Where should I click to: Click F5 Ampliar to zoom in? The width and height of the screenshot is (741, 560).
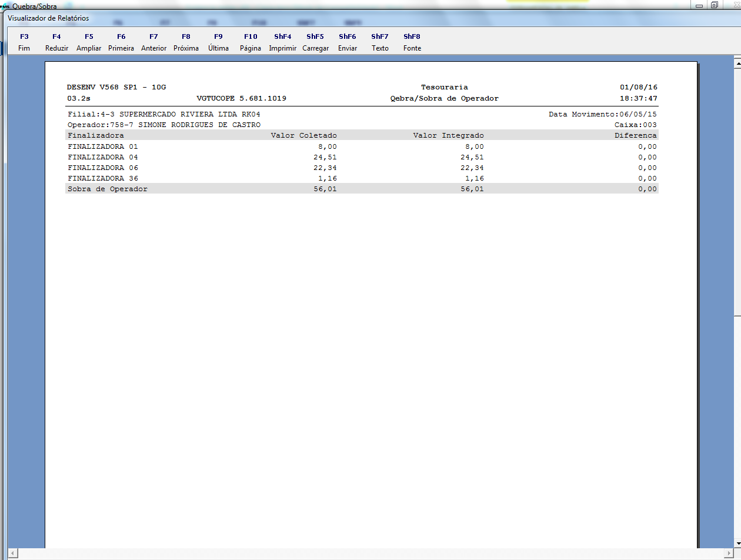(89, 42)
